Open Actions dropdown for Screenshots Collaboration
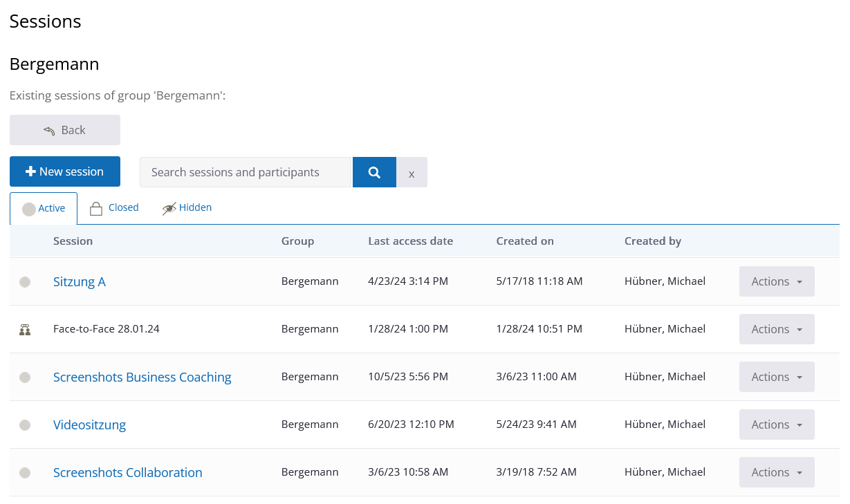Image resolution: width=850 pixels, height=504 pixels. point(777,472)
